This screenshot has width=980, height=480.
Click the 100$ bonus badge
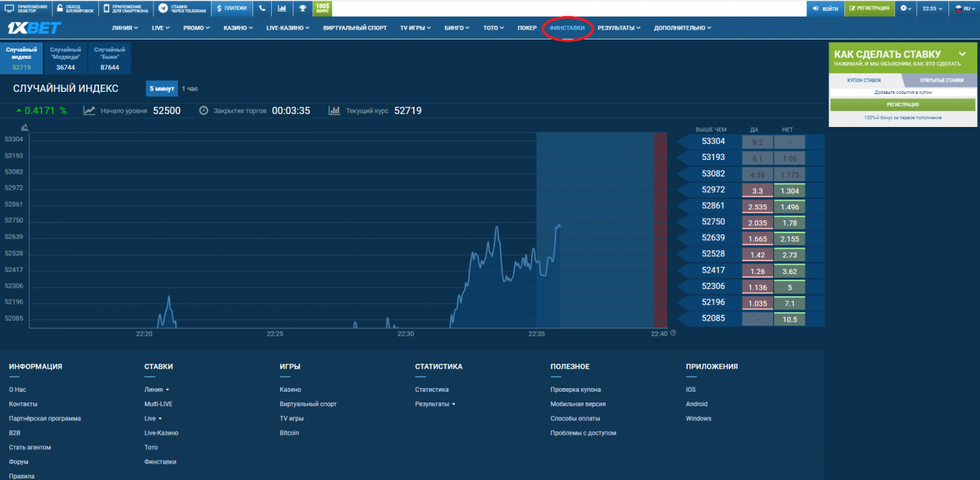(x=322, y=9)
